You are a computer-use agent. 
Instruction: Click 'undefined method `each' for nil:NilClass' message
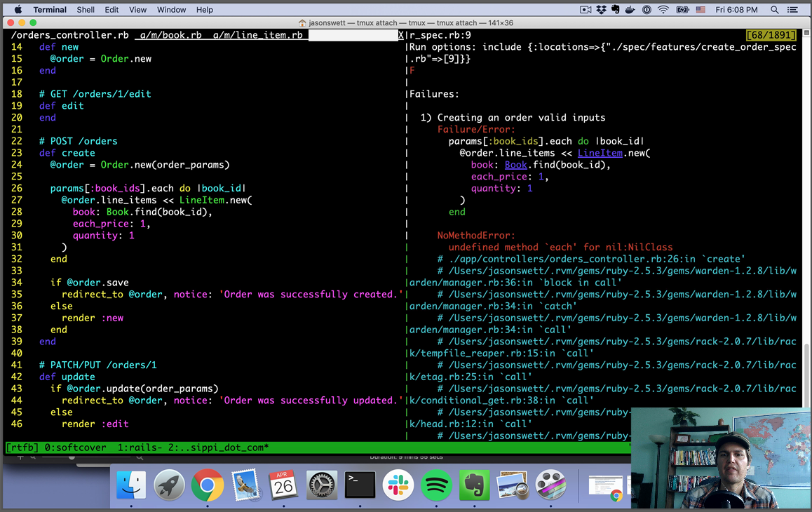tap(560, 247)
